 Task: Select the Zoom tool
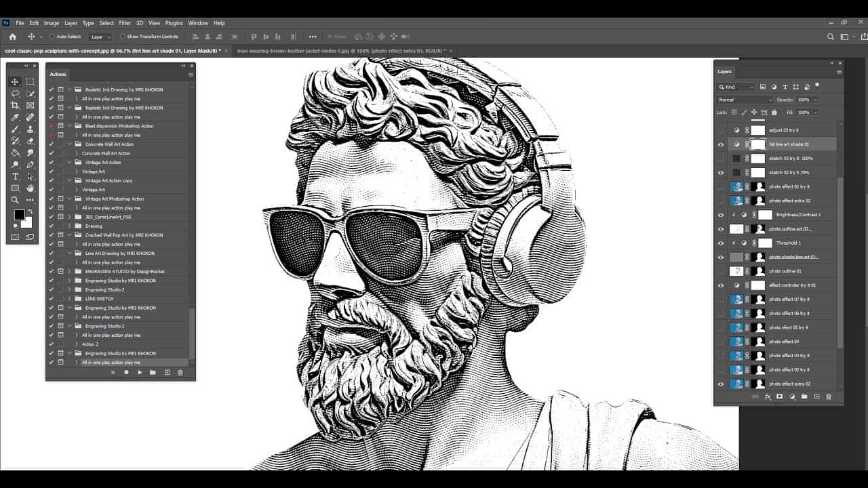coord(15,201)
